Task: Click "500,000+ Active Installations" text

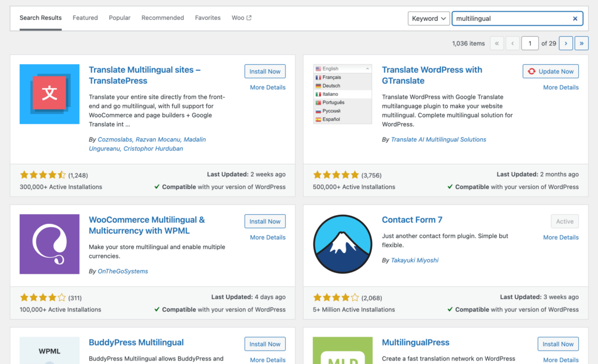Action: (x=354, y=187)
